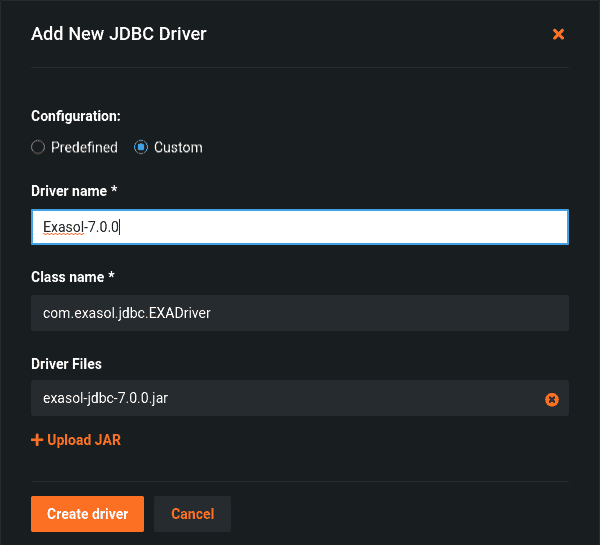Select the Predefined radio button
Image resolution: width=600 pixels, height=545 pixels.
click(38, 147)
